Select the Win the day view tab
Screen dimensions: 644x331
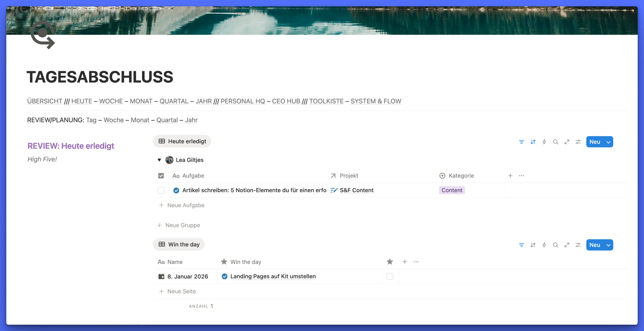179,244
